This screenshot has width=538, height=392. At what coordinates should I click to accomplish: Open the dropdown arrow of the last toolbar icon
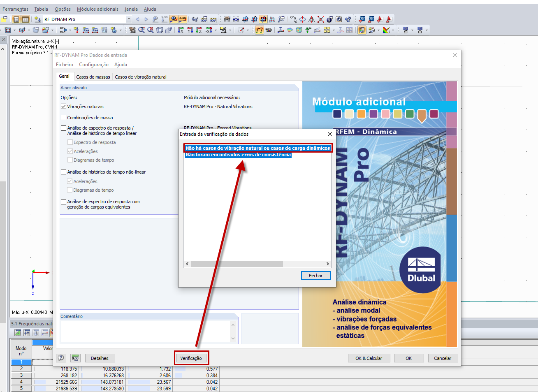[x=427, y=30]
